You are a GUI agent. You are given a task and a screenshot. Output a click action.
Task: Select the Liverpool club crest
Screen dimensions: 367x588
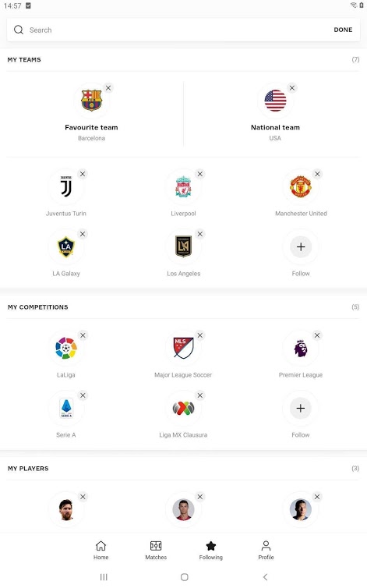pos(183,186)
